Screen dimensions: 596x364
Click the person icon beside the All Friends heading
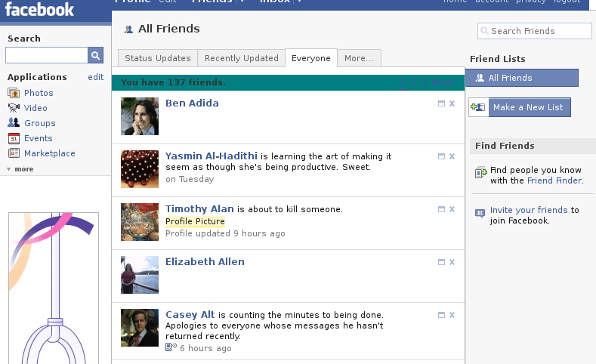click(x=128, y=29)
